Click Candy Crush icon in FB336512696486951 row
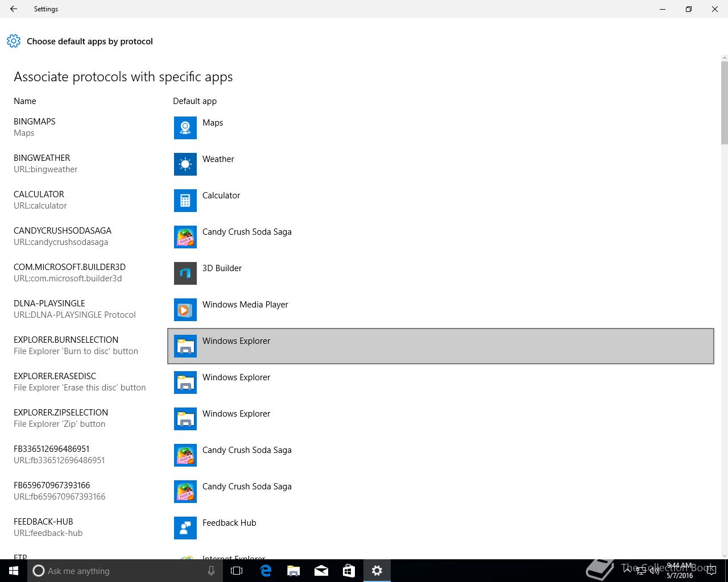728x582 pixels. [x=185, y=455]
